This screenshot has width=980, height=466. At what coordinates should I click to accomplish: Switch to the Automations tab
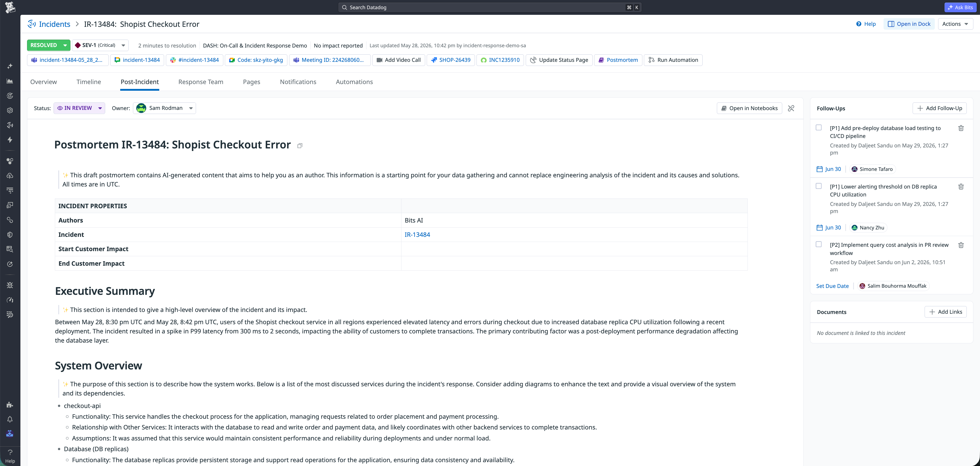(x=354, y=82)
